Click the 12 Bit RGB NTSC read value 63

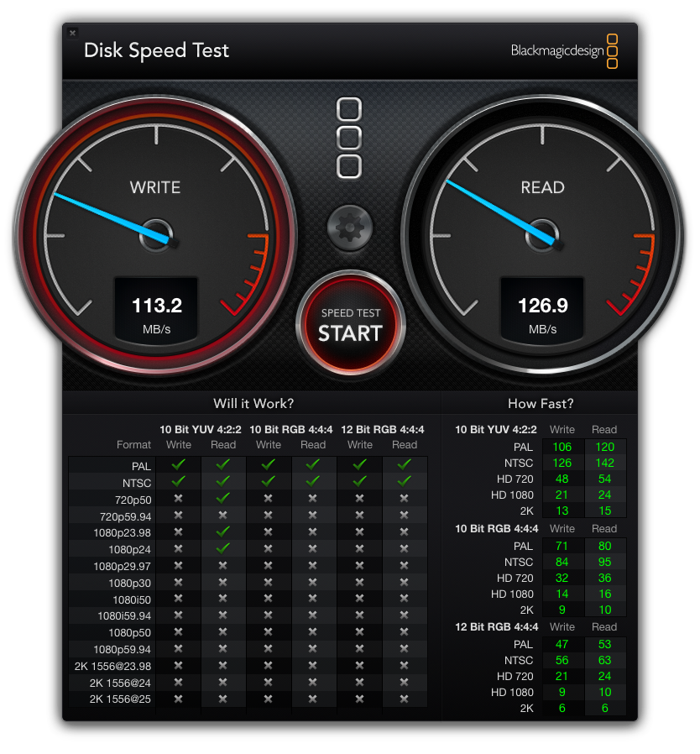pyautogui.click(x=605, y=660)
